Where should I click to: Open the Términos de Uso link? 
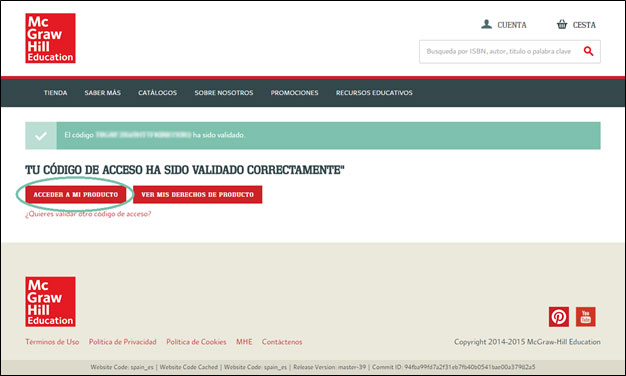point(52,342)
